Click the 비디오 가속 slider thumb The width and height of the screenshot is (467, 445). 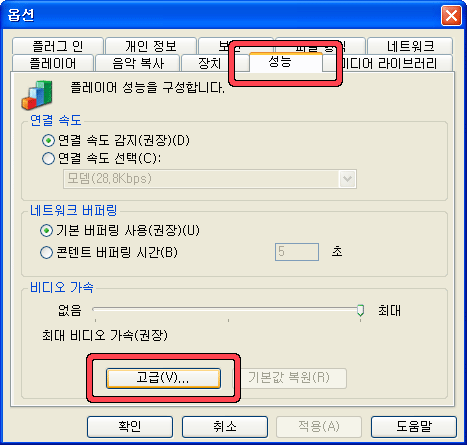[360, 310]
